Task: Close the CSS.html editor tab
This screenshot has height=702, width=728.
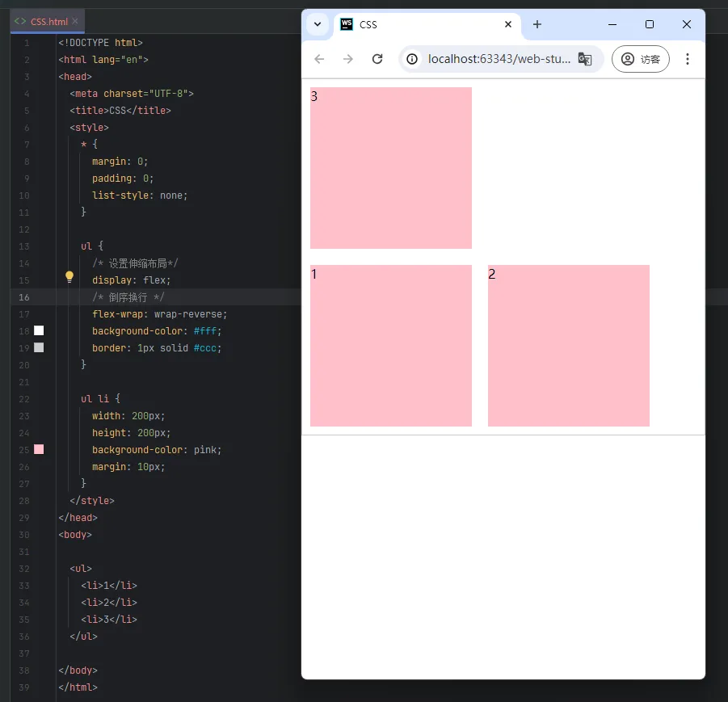Action: tap(75, 22)
